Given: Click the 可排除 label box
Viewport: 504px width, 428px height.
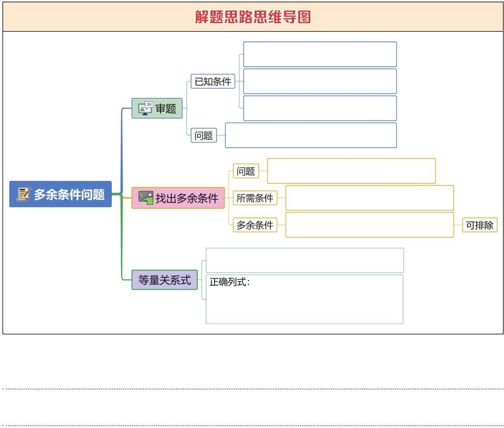Looking at the screenshot, I should [x=479, y=225].
